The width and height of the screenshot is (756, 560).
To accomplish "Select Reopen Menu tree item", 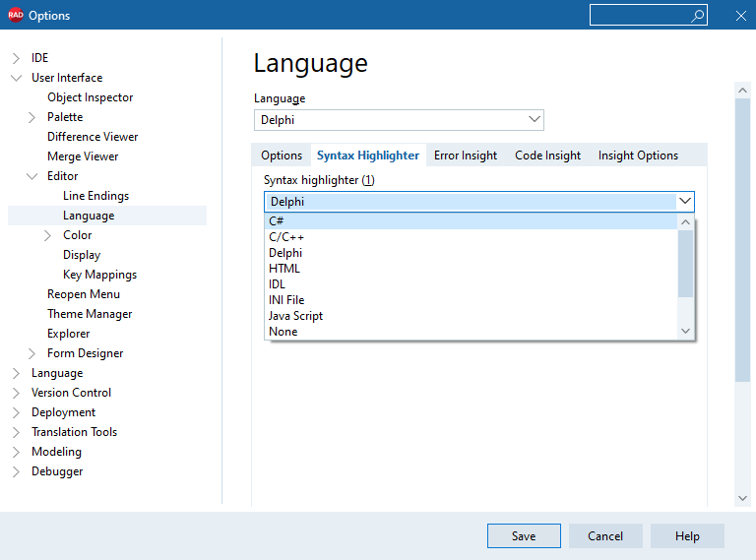I will (x=84, y=294).
